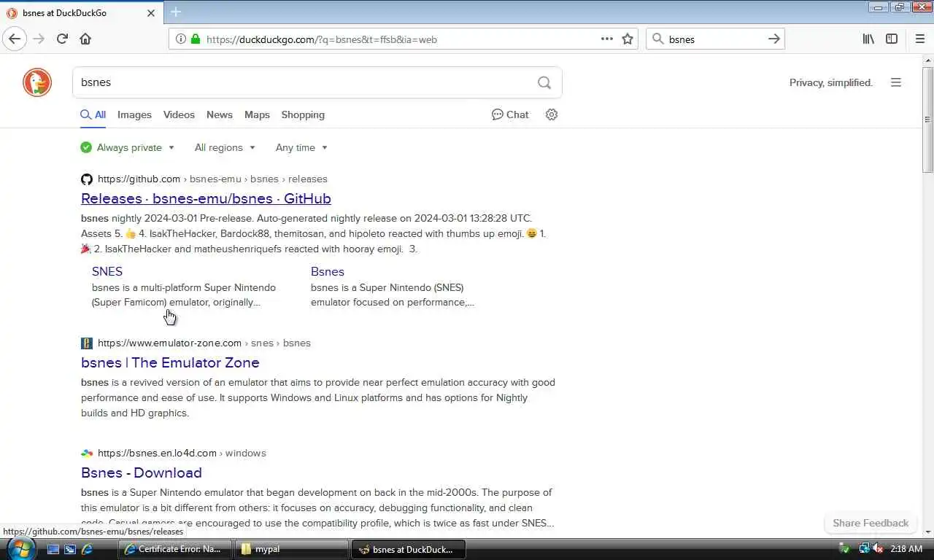Click the volume muted tray icon
The height and width of the screenshot is (560, 934).
[x=878, y=549]
